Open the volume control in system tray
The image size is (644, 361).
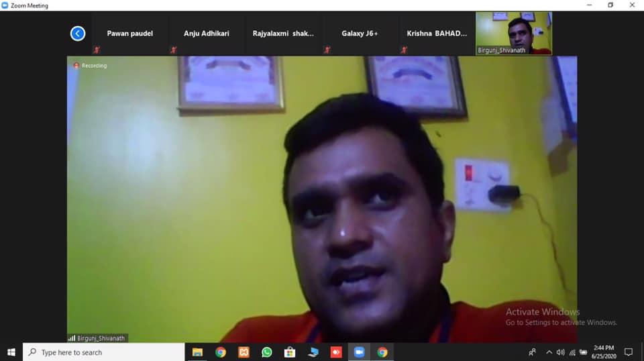click(x=560, y=352)
